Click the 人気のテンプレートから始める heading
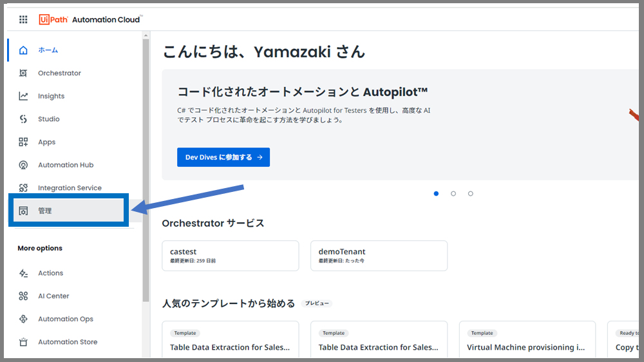Viewport: 644px width, 362px height. 229,303
